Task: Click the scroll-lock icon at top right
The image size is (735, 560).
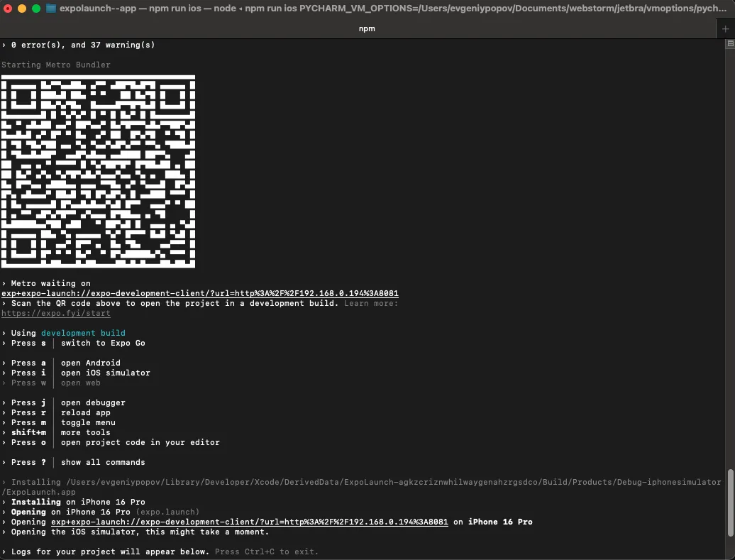Action: [x=730, y=43]
